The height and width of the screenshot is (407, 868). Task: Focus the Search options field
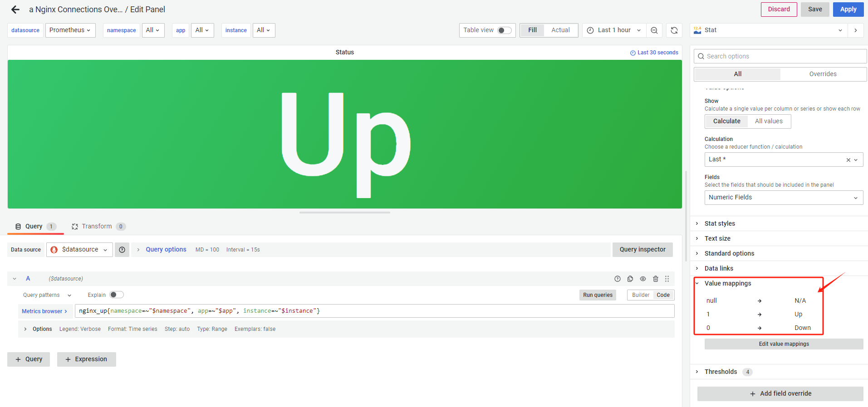point(780,56)
